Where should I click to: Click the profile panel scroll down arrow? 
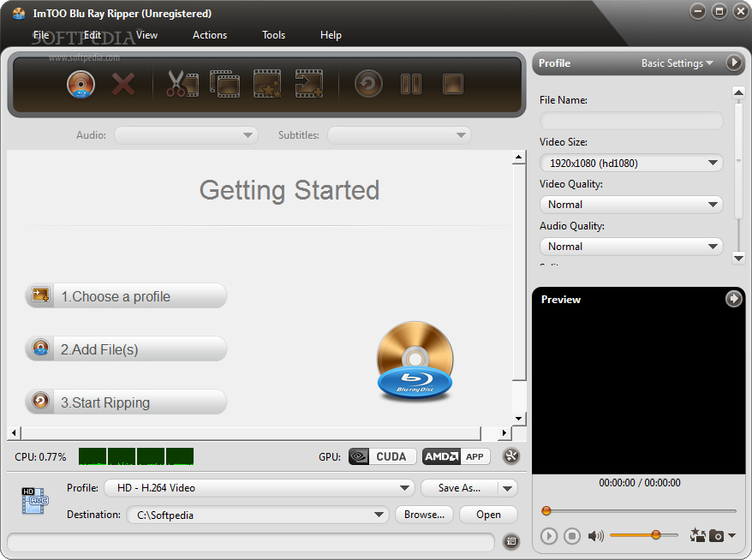pos(738,259)
